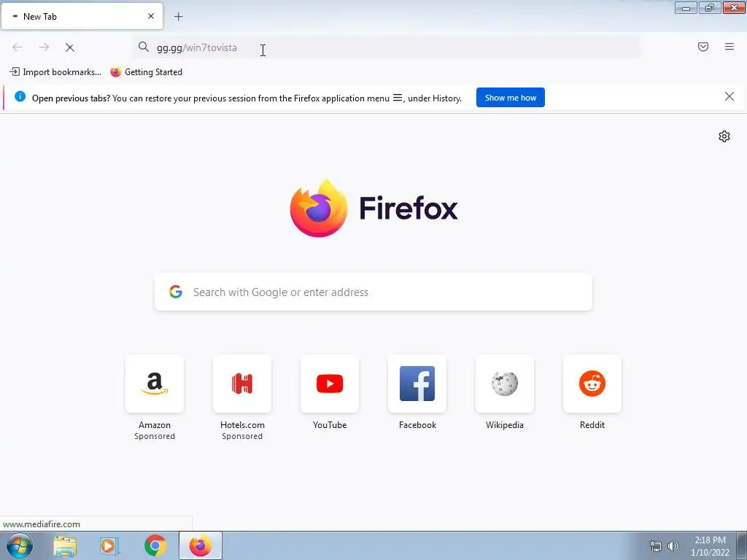747x560 pixels.
Task: Click the taskbar clock 2:18 PM
Action: pos(710,546)
